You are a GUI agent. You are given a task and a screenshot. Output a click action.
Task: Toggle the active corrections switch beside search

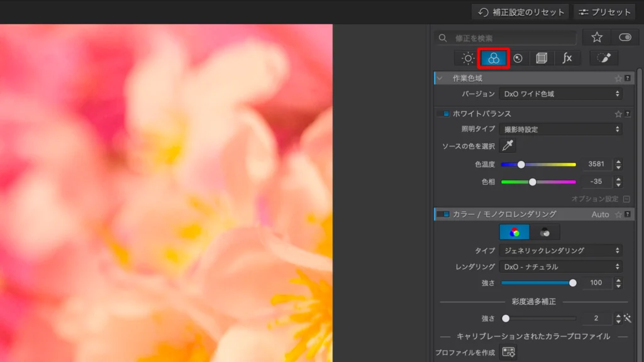pos(625,38)
